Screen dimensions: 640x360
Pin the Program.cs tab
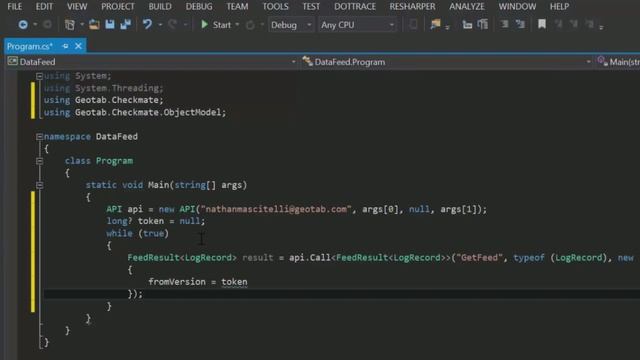65,47
